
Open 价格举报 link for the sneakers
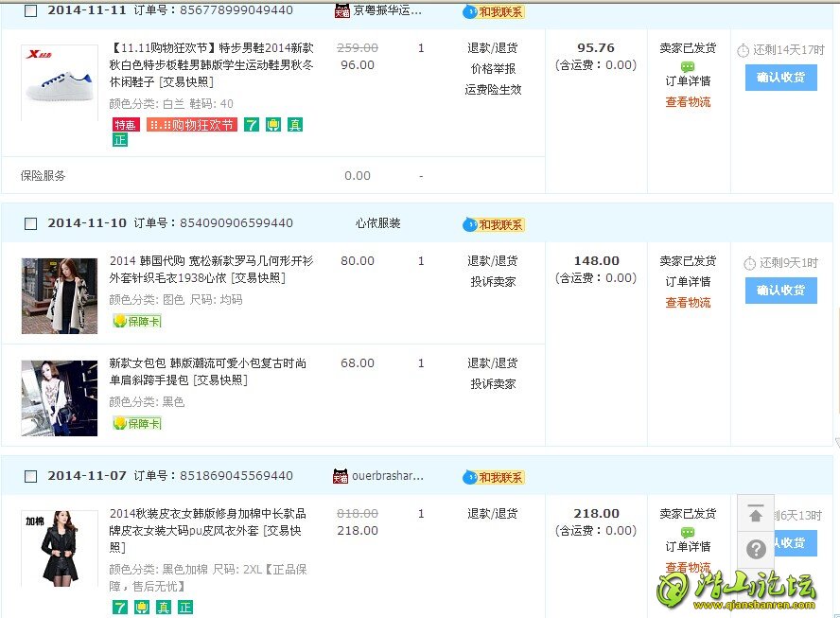point(493,69)
